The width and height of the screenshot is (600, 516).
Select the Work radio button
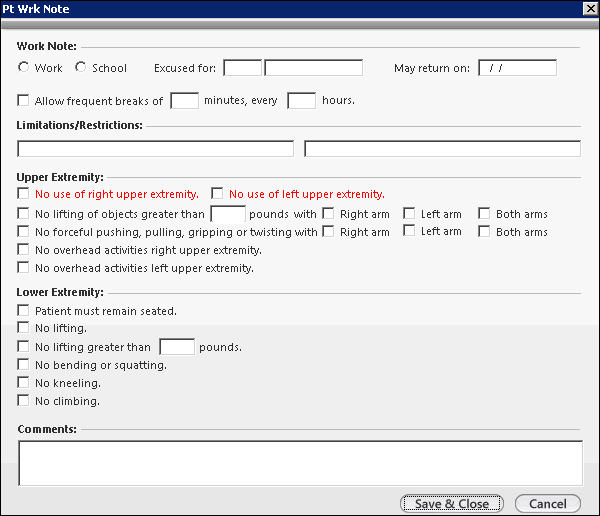(x=23, y=67)
